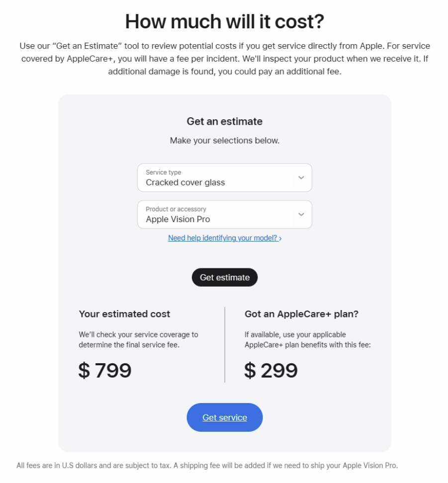Click the small arrow after the model help link
This screenshot has height=483, width=448.
(280, 239)
